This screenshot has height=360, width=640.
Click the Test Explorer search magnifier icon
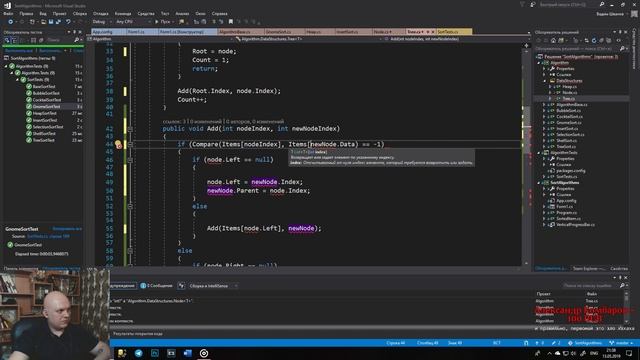[x=76, y=40]
